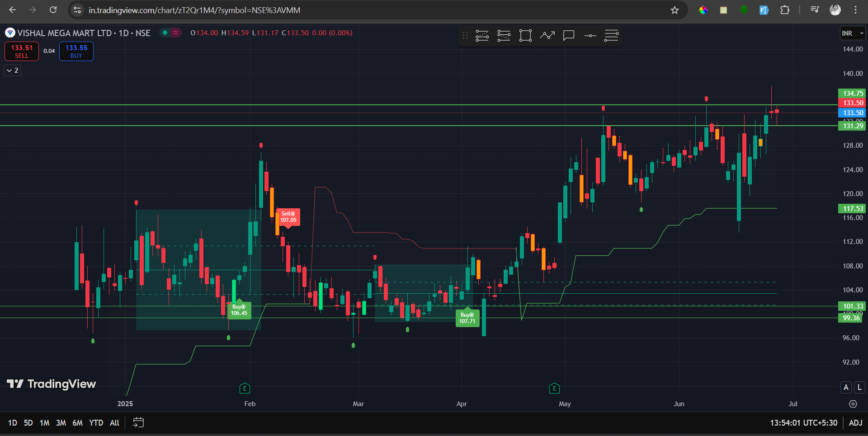Click the Buy@ 107.71 signal label
This screenshot has width=868, height=436.
point(467,318)
